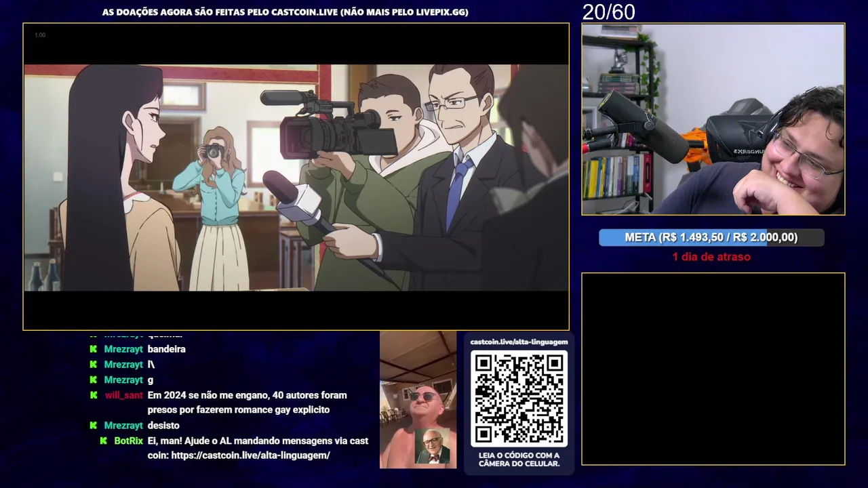Click the Kick icon beside will_sant's message
The image size is (868, 488).
[x=94, y=395]
